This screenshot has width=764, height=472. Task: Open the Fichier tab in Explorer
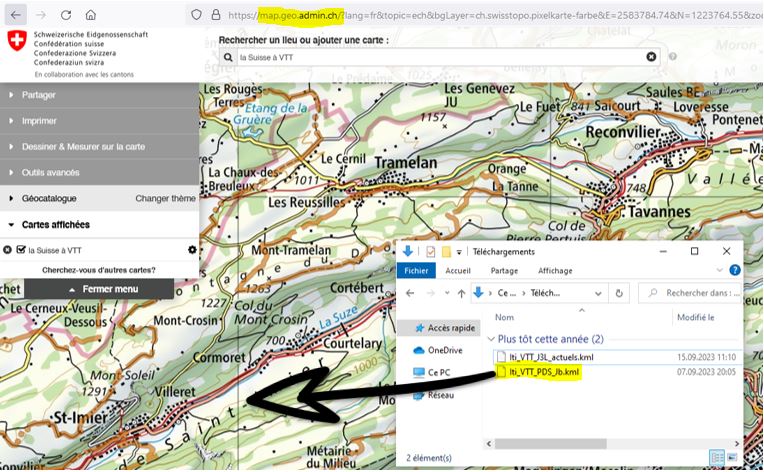(x=416, y=270)
